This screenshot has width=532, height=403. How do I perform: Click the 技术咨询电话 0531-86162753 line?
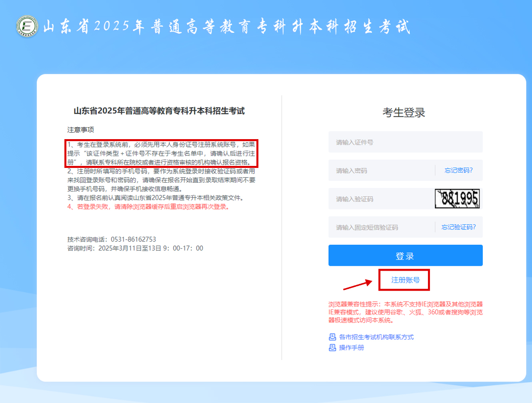coord(112,239)
